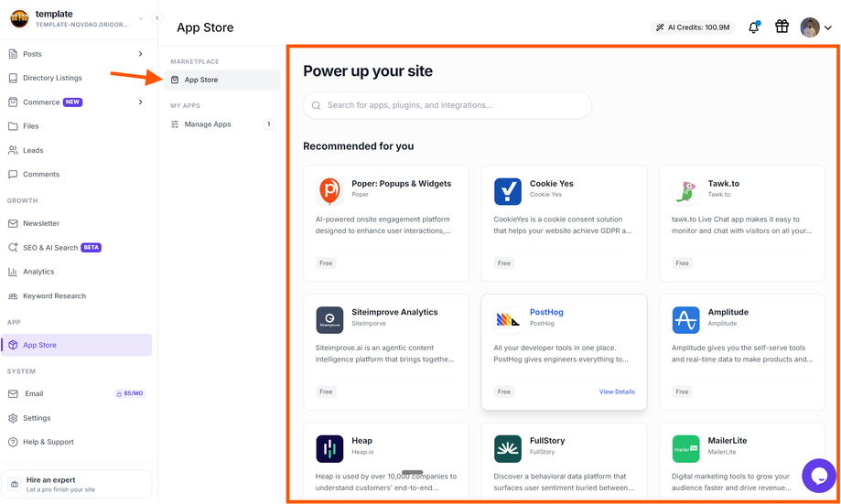
Task: Expand the Commerce submenu chevron
Action: pos(141,102)
